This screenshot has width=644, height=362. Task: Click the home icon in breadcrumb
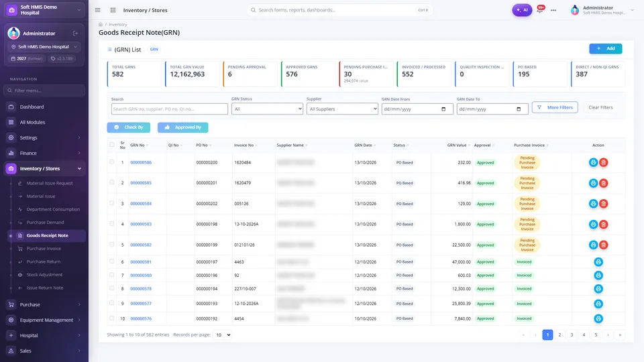coord(101,25)
